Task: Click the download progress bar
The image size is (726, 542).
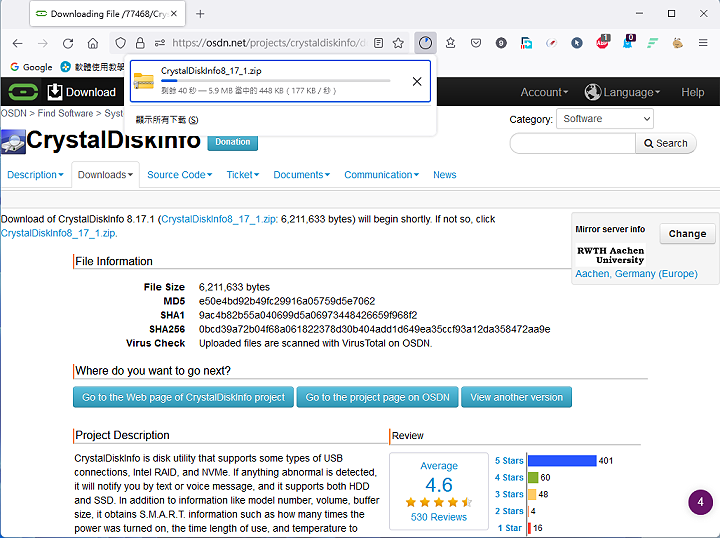Action: point(275,81)
